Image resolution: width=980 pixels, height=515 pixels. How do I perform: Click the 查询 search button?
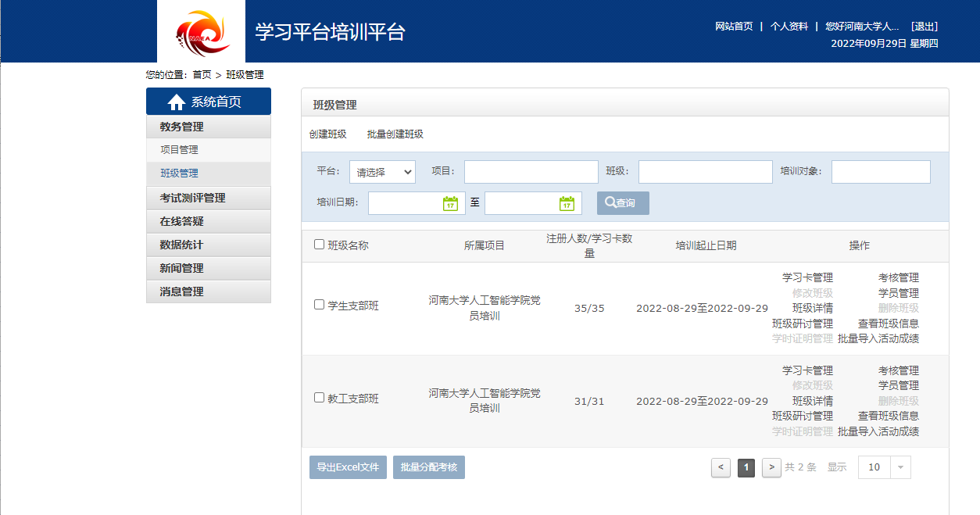click(623, 203)
